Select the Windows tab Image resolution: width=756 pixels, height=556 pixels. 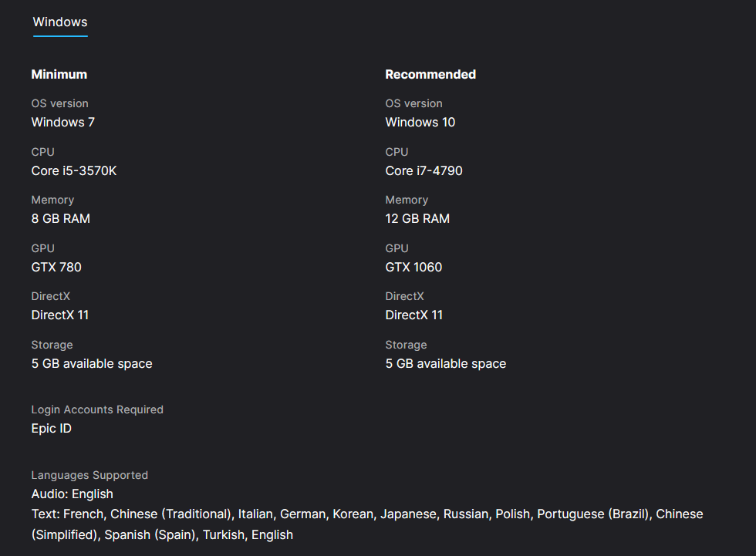tap(60, 22)
